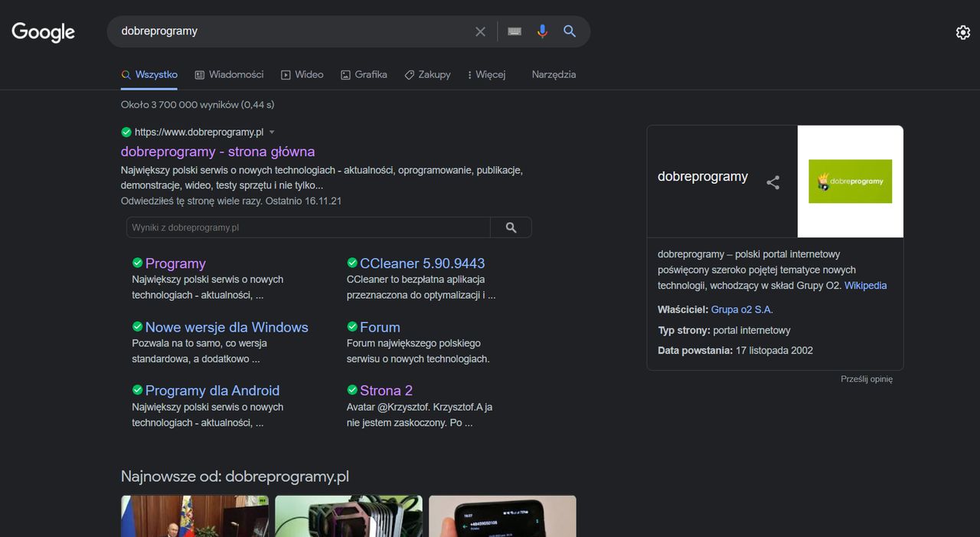The width and height of the screenshot is (980, 537).
Task: Click 'Data powstania: 17 listopada 2002' text
Action: coord(735,351)
